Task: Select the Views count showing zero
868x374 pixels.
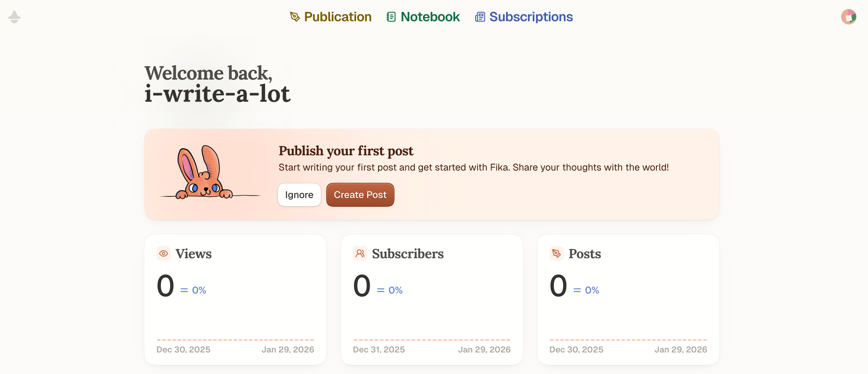Action: click(x=165, y=285)
